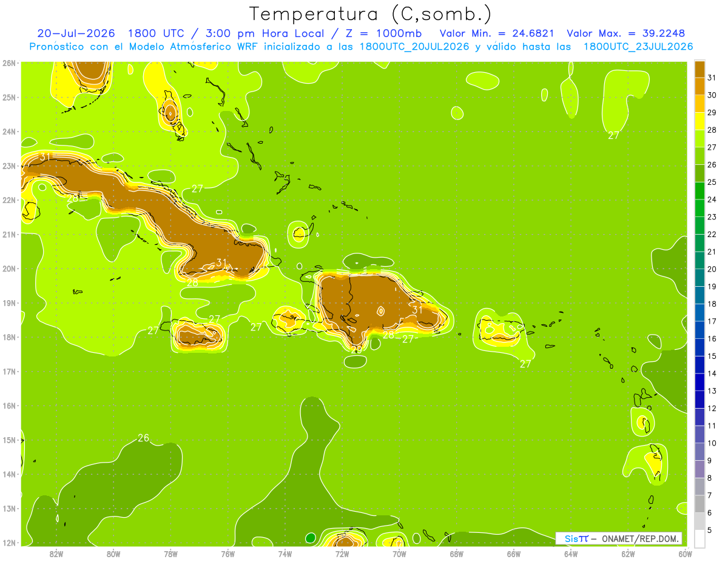Select the colorbar legend value '28'
This screenshot has height=562, width=728.
(712, 130)
